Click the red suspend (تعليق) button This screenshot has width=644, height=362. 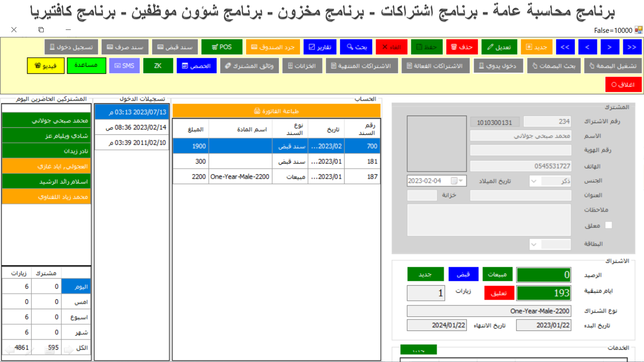(499, 293)
